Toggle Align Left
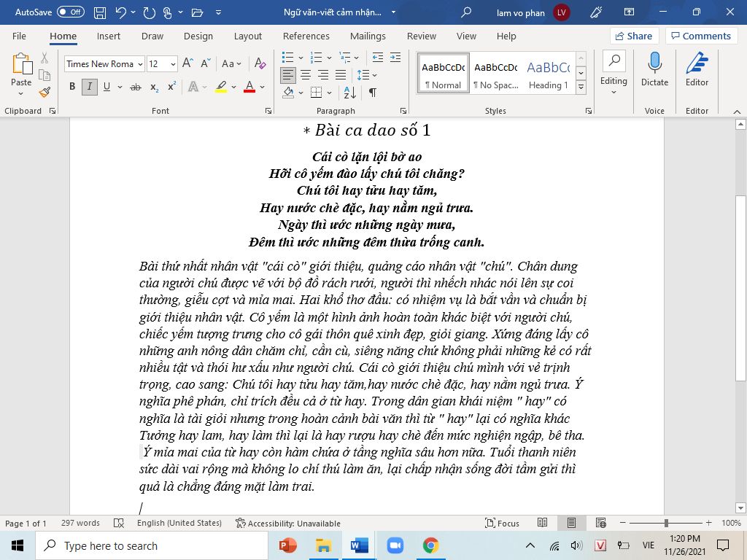This screenshot has height=560, width=747. coord(287,75)
